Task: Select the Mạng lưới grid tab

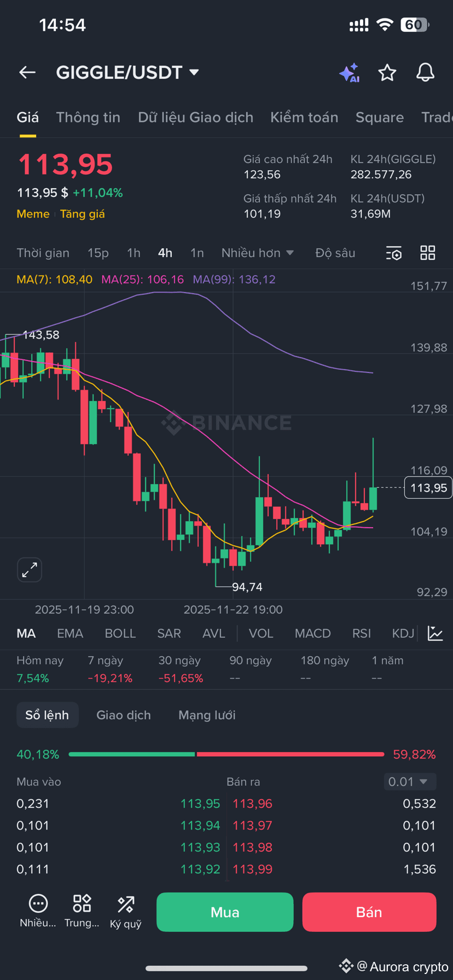Action: coord(207,715)
